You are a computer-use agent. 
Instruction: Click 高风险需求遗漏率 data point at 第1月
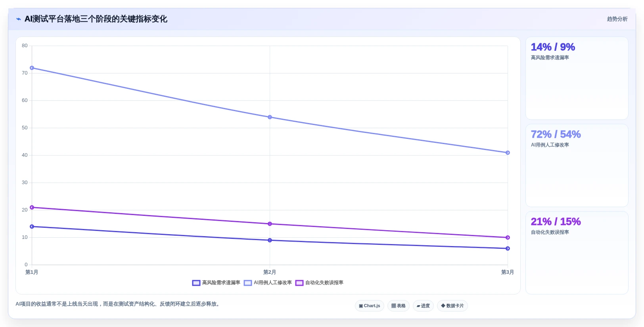[x=32, y=227]
